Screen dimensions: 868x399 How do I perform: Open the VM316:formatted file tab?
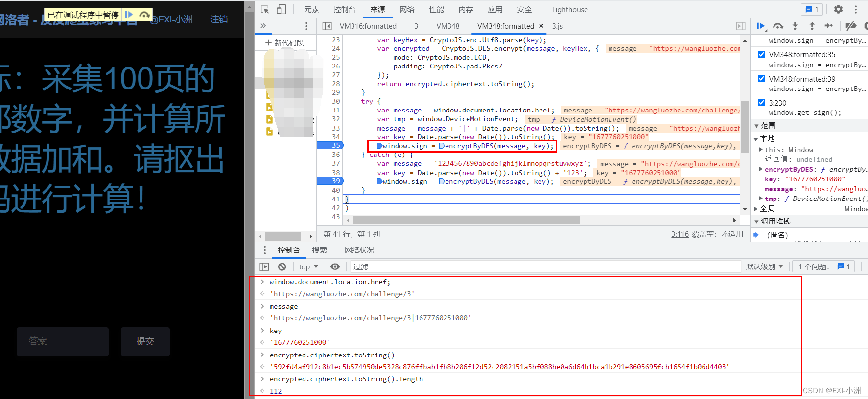pyautogui.click(x=368, y=26)
